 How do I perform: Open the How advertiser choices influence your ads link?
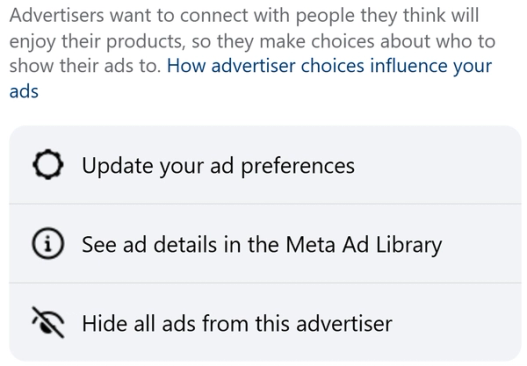click(x=250, y=78)
